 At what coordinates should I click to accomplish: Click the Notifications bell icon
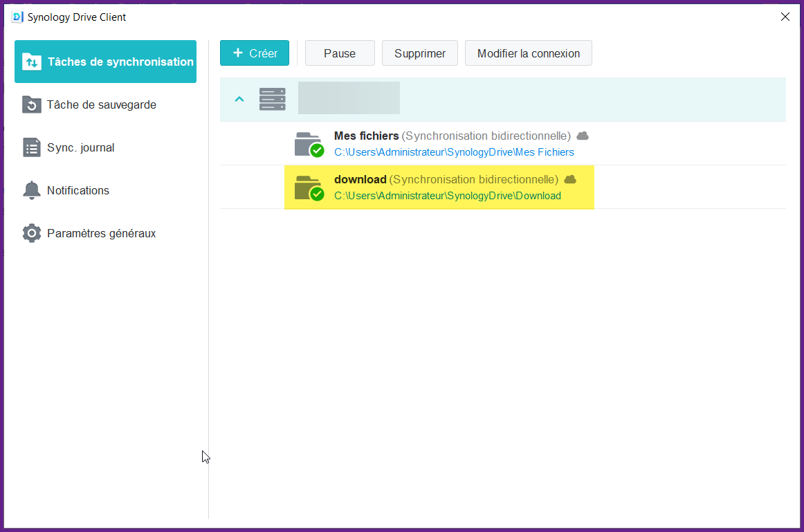coord(32,191)
